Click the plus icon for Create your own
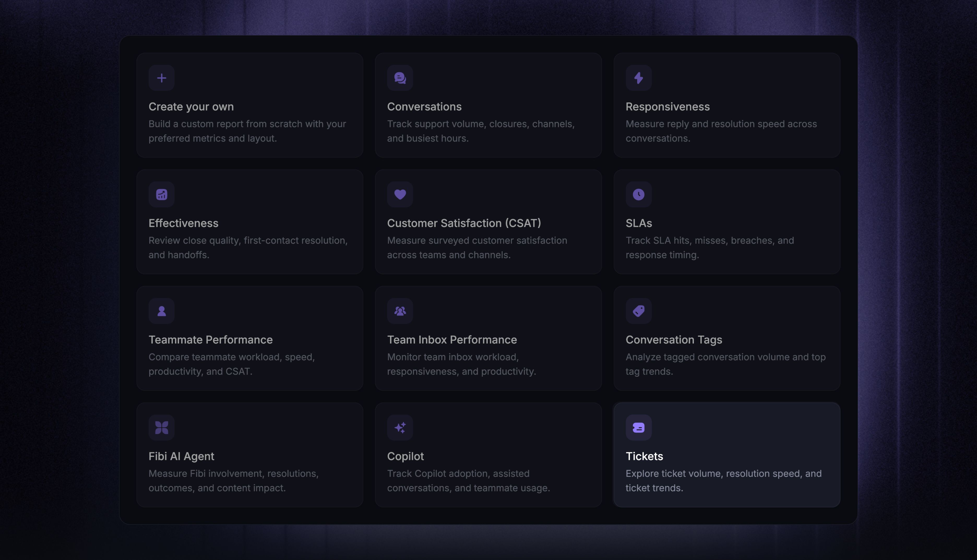This screenshot has height=560, width=977. [x=161, y=78]
